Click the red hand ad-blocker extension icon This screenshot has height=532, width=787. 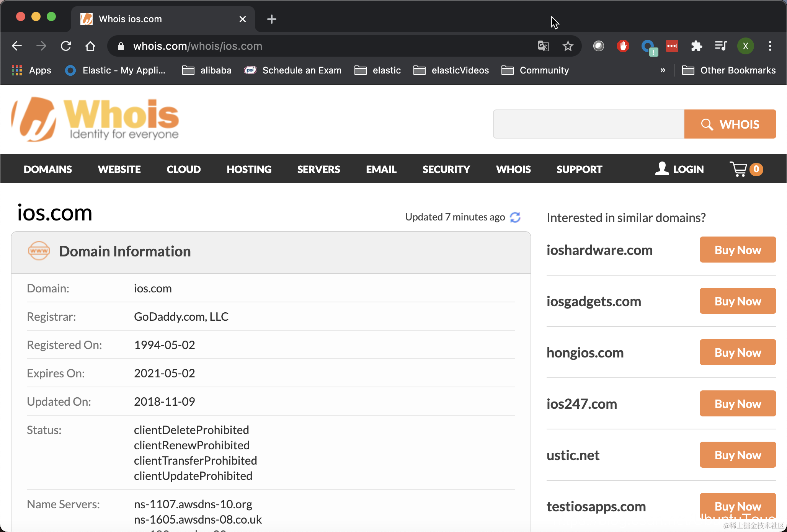(623, 46)
